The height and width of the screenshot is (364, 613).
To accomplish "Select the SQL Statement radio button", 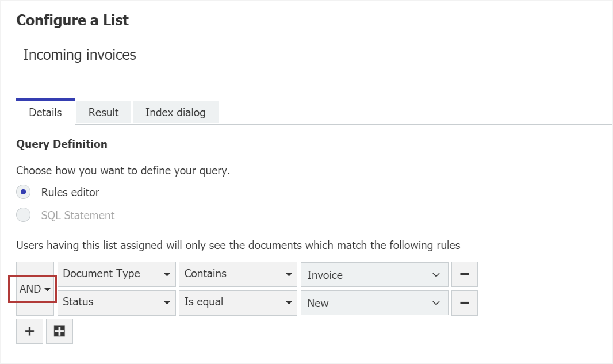I will (24, 216).
